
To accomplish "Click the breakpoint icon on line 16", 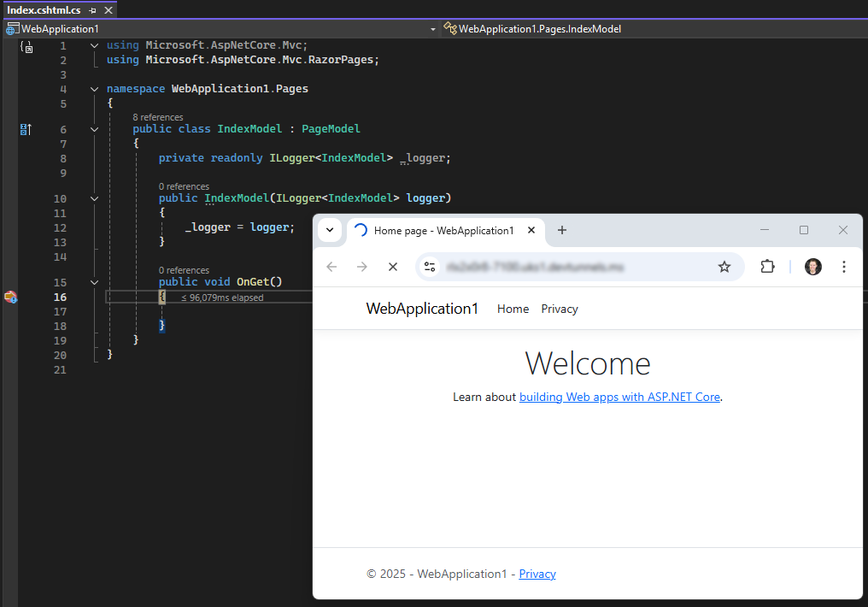I will (10, 297).
